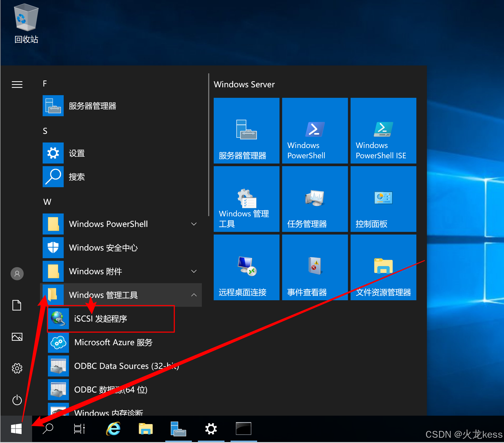The height and width of the screenshot is (443, 504).
Task: Click the taskbar search magnifier
Action: [48, 429]
